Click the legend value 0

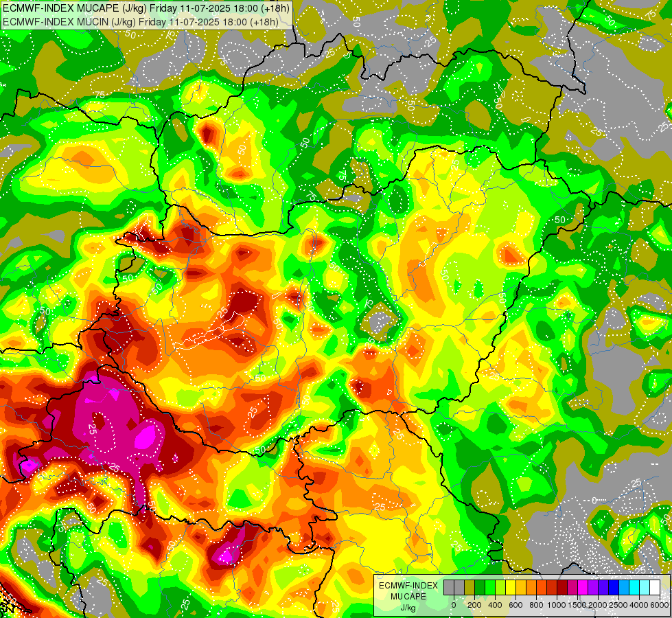click(454, 605)
